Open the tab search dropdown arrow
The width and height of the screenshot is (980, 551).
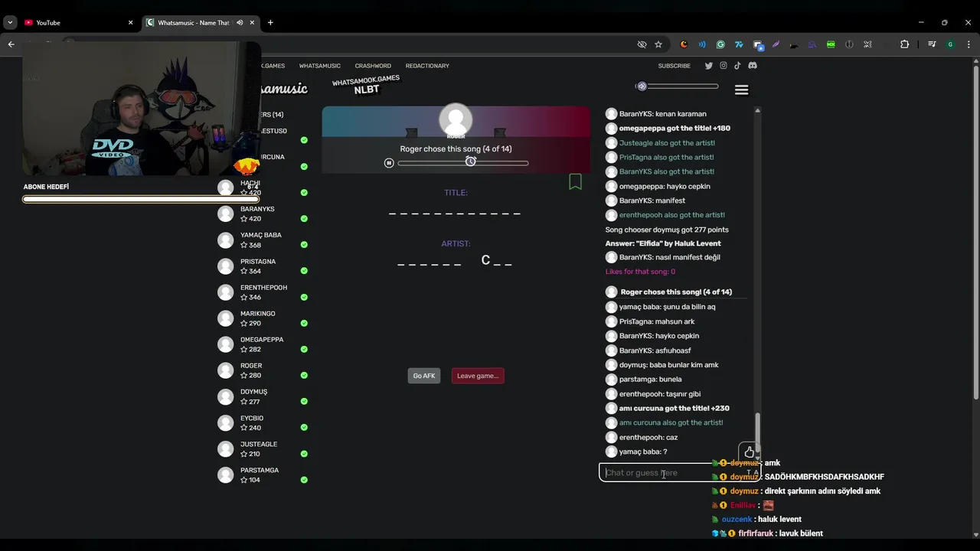[x=10, y=23]
